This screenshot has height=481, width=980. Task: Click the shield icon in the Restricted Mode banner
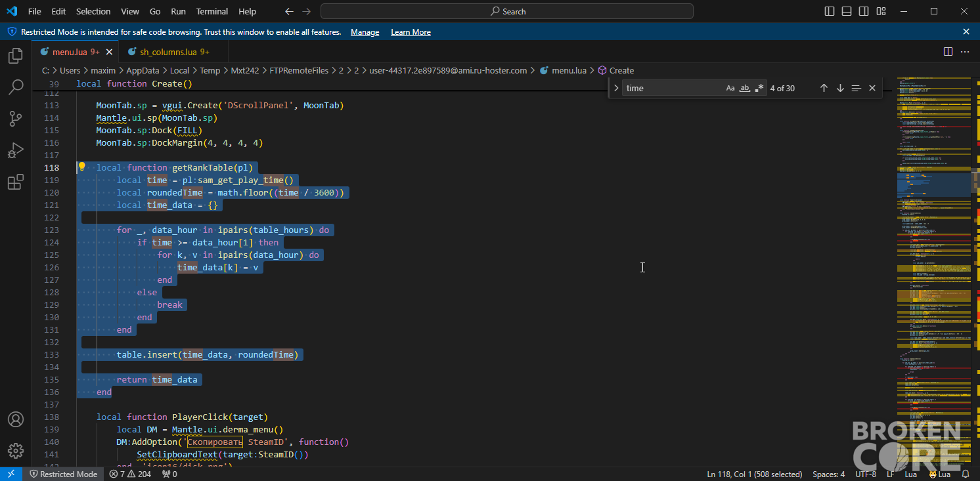(x=12, y=31)
